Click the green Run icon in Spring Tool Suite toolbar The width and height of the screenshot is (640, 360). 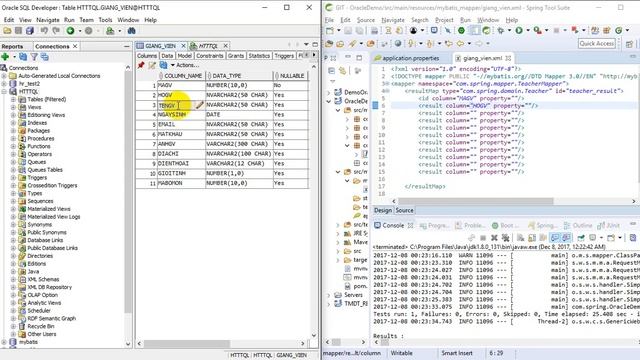point(519,31)
